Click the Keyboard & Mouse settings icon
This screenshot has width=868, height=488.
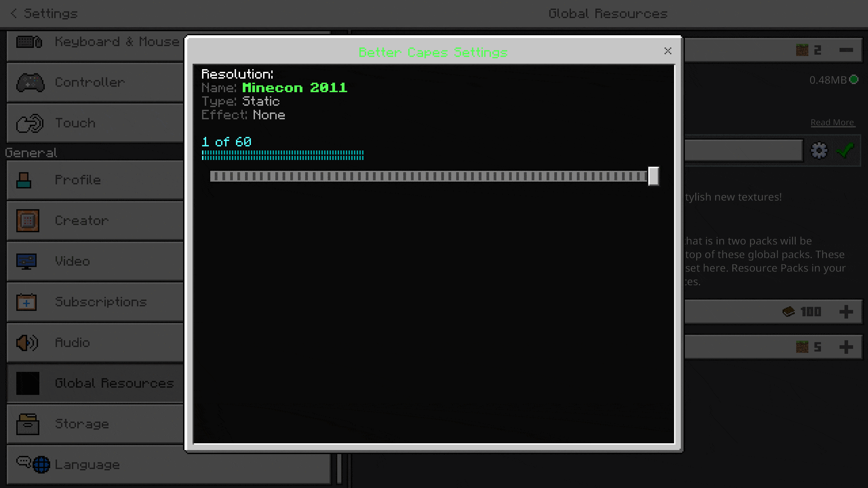pyautogui.click(x=27, y=41)
